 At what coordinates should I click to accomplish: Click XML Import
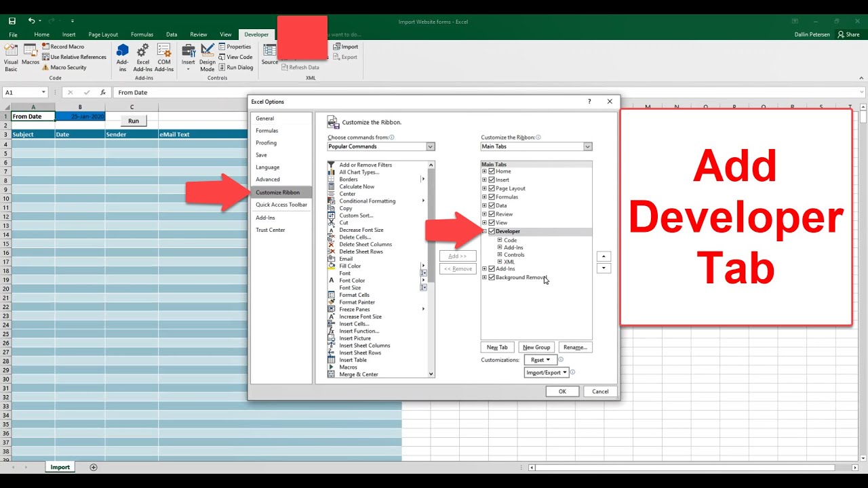click(345, 47)
